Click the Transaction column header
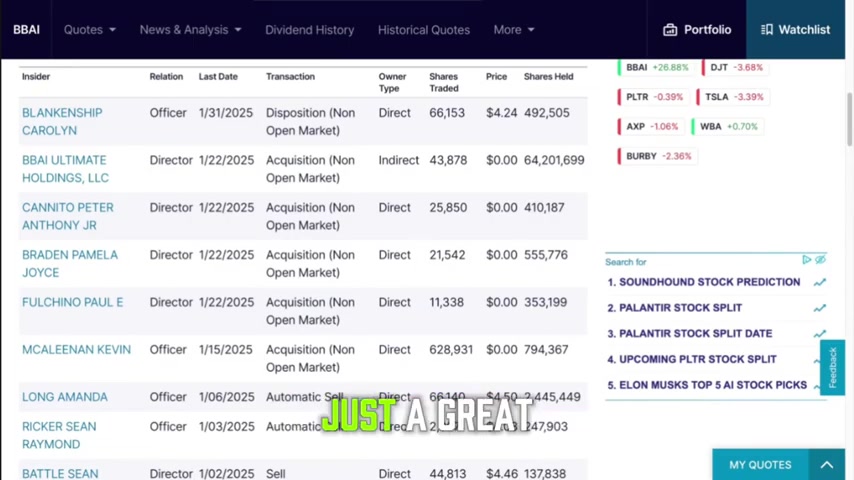The height and width of the screenshot is (480, 854). pos(290,77)
